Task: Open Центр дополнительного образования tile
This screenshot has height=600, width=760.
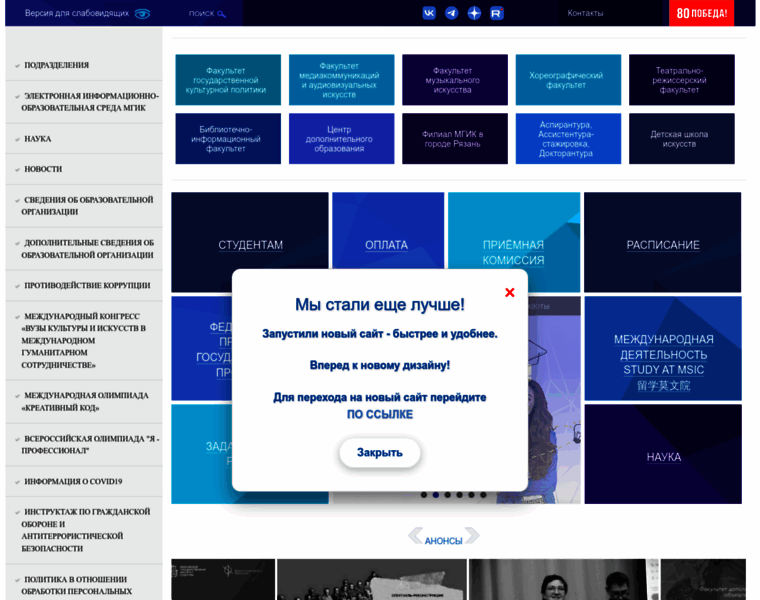Action: [x=341, y=139]
